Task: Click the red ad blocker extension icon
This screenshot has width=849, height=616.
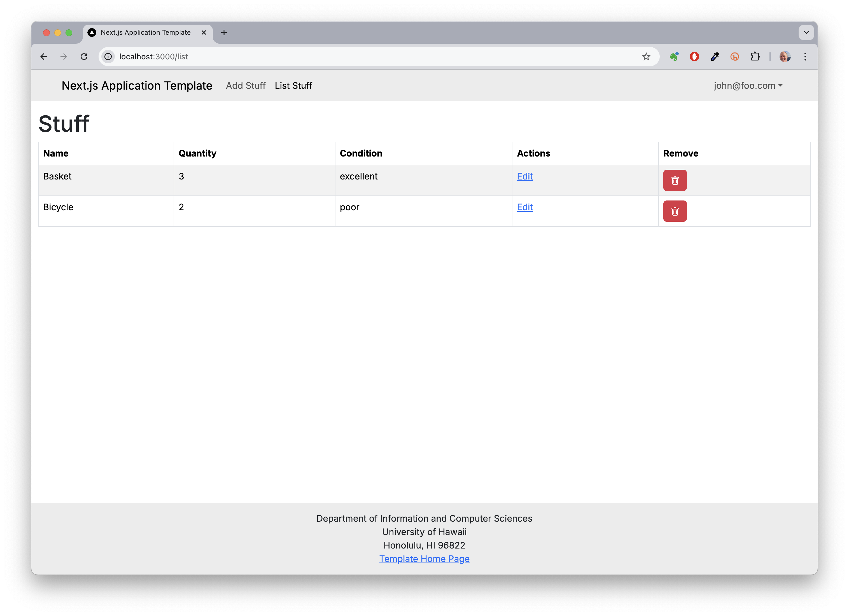Action: [694, 57]
